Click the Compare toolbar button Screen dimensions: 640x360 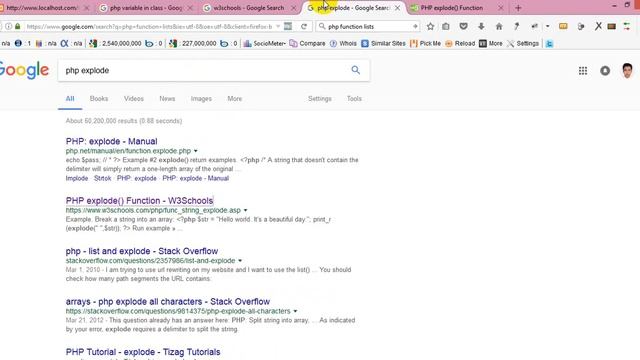click(307, 43)
